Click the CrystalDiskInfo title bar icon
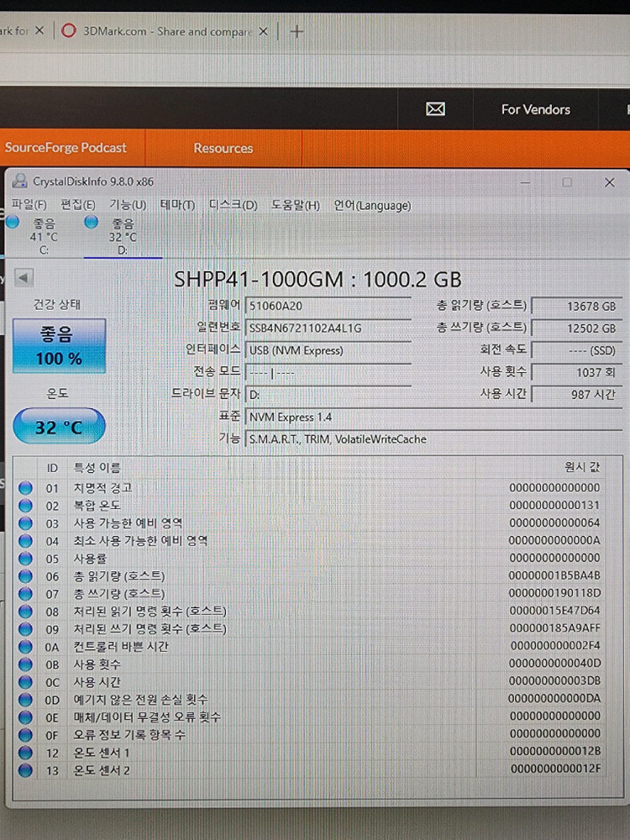This screenshot has width=630, height=840. pos(20,181)
